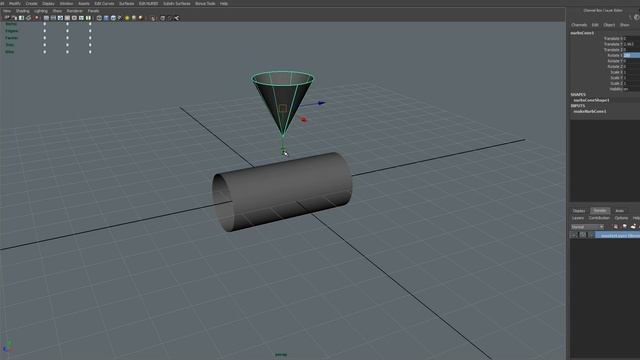The image size is (640, 360).
Task: Click the X-Ray toolbar icon
Action: [162, 18]
